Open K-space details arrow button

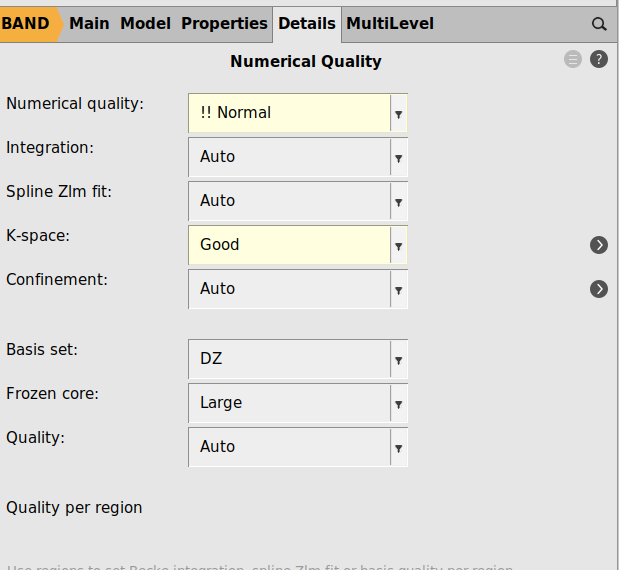599,245
